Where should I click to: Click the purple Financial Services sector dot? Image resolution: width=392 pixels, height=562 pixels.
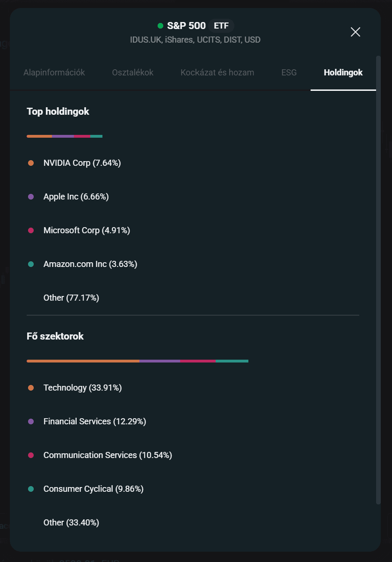pos(31,421)
